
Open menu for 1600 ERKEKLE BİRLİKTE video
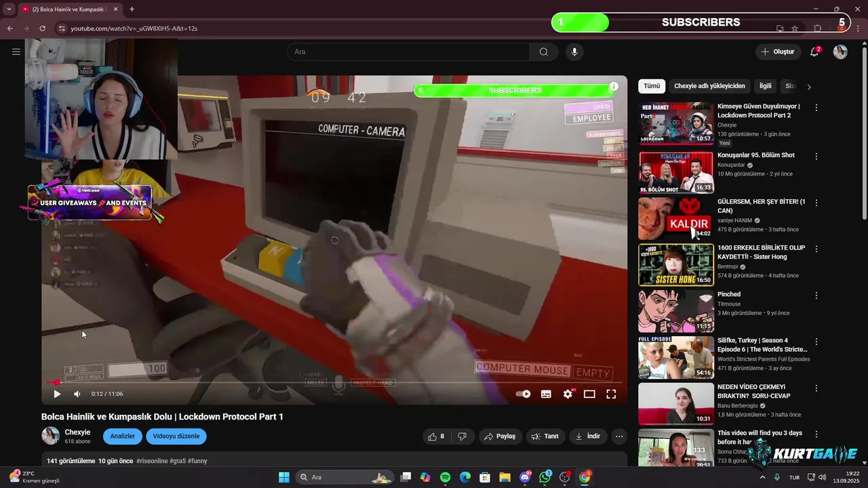pyautogui.click(x=816, y=249)
